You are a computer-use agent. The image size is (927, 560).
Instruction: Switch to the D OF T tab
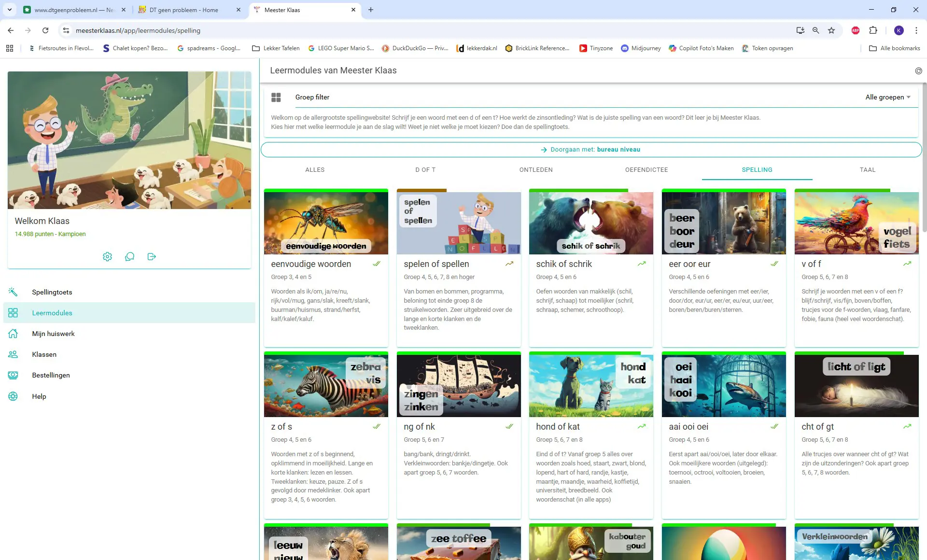[425, 170]
